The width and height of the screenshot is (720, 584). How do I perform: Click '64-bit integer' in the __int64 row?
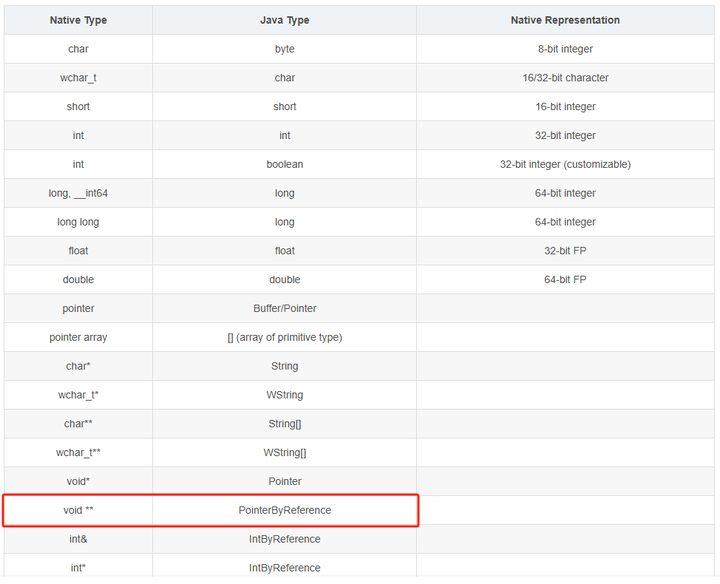[565, 193]
